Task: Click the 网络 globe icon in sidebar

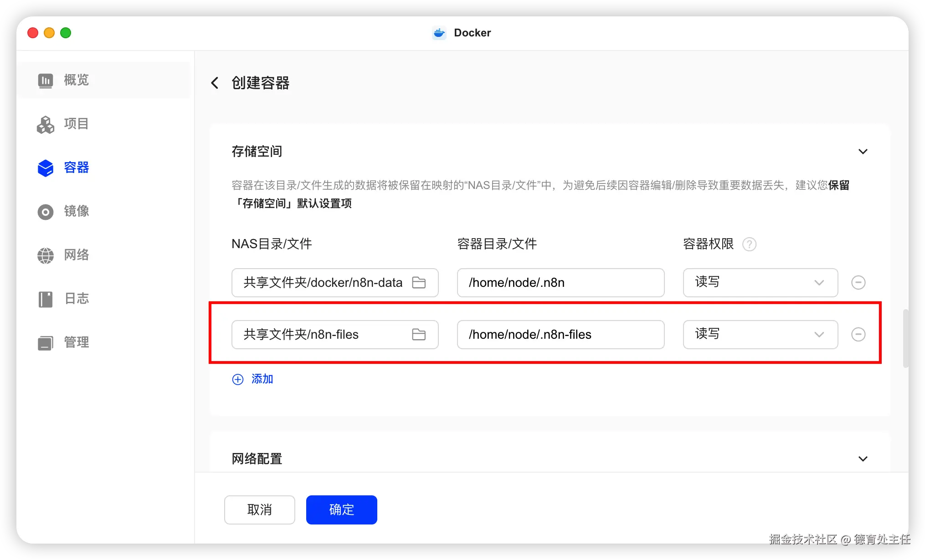Action: (x=46, y=255)
